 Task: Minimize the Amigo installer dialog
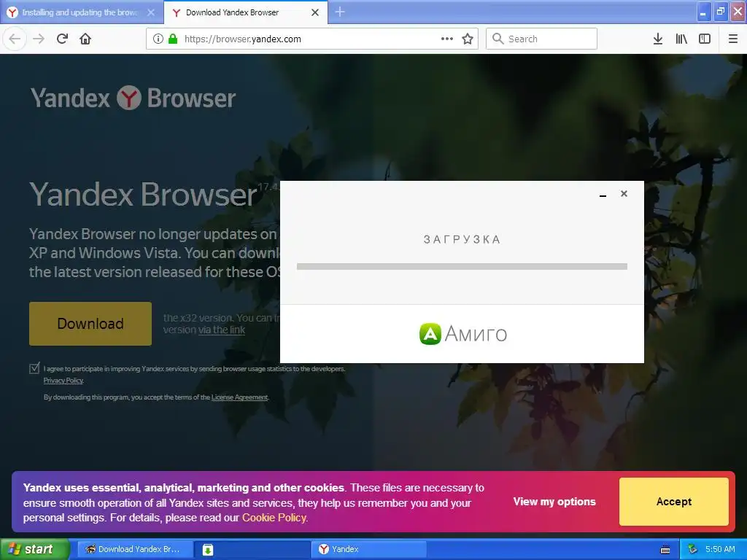[x=603, y=194]
